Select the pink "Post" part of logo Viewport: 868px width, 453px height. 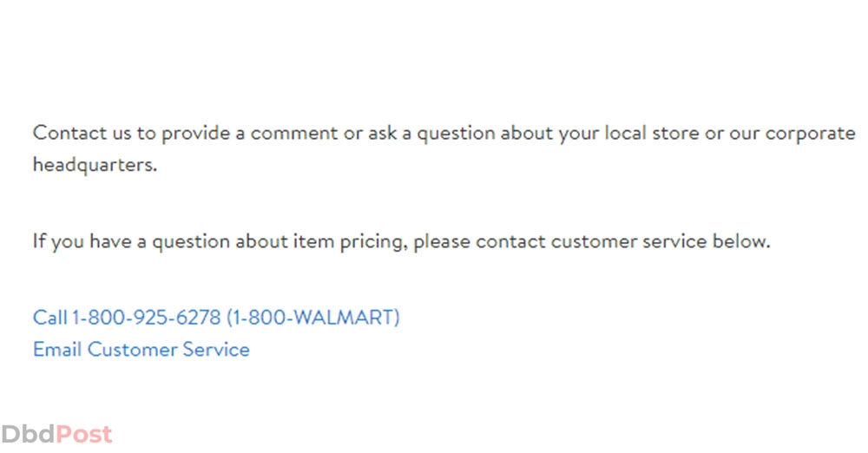click(x=84, y=434)
